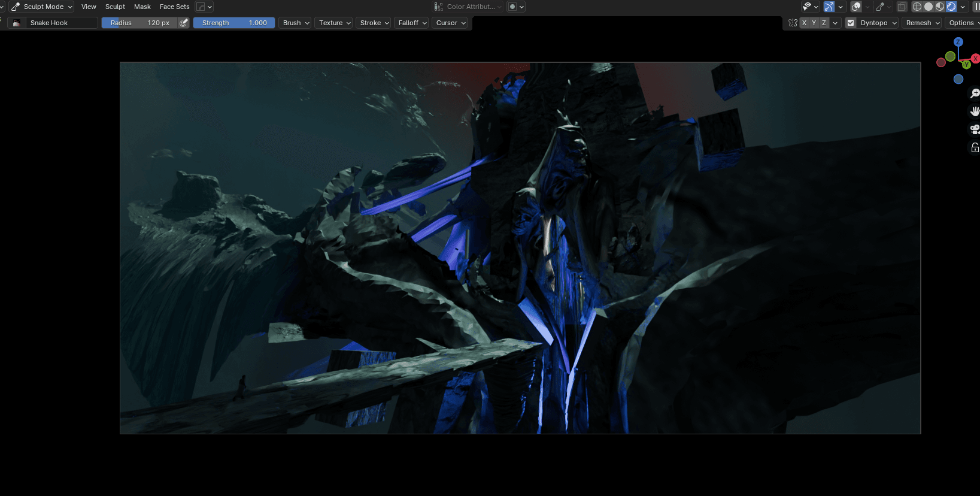Click the sample color eyedropper icon
Screen dimensions: 980x496
point(880,7)
